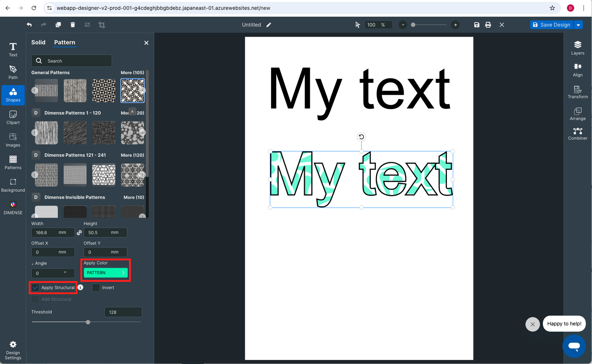Open the Path tool
This screenshot has width=592, height=364.
point(13,72)
